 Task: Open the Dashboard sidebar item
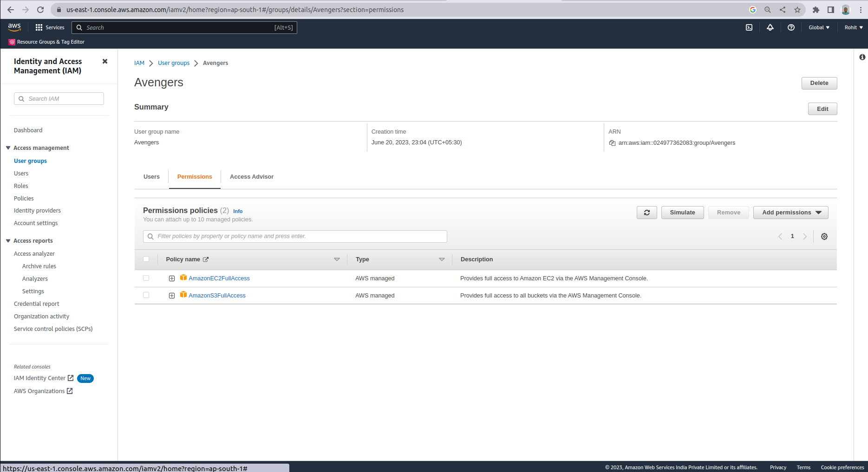pyautogui.click(x=28, y=130)
